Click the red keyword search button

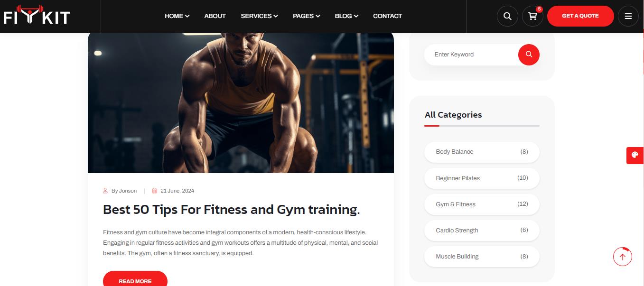point(529,55)
